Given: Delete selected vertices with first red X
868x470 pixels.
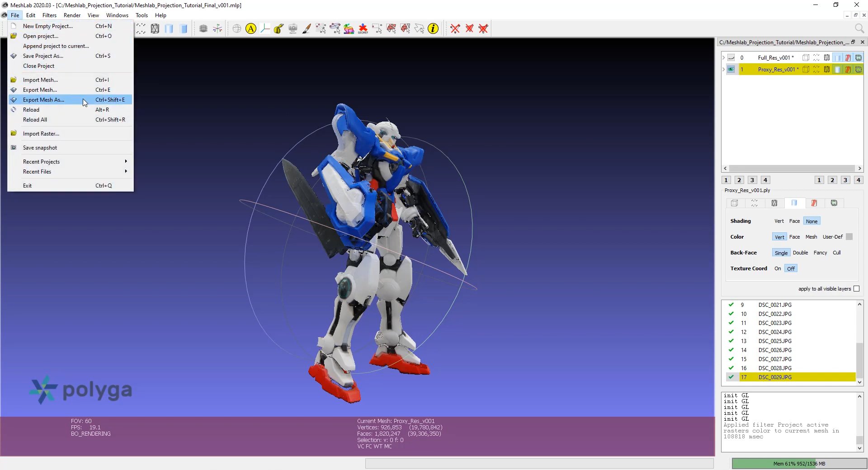Looking at the screenshot, I should [x=455, y=29].
